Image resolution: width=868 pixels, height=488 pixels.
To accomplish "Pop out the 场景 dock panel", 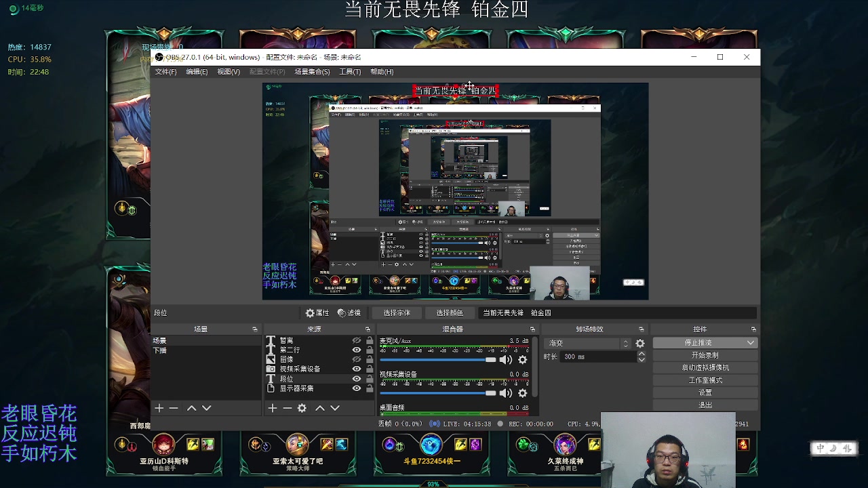I will pos(255,329).
